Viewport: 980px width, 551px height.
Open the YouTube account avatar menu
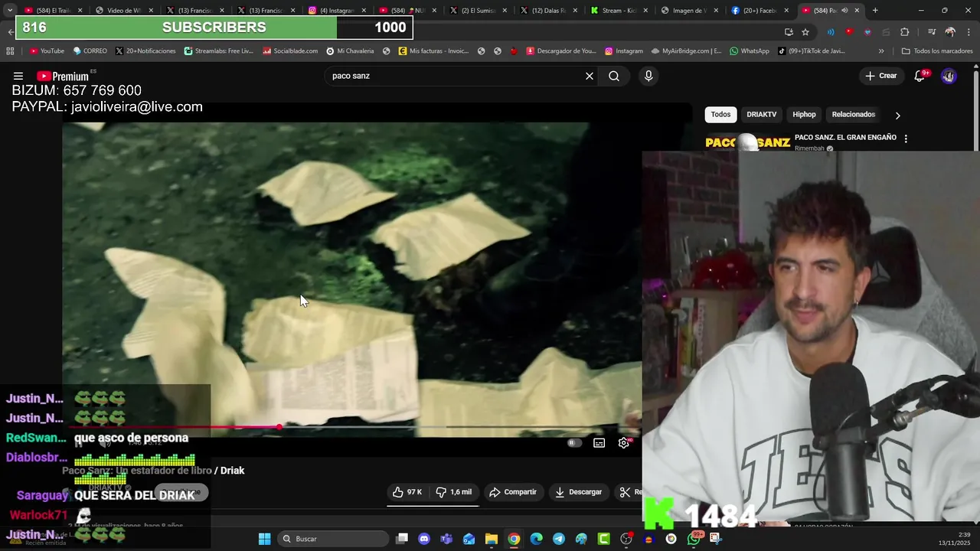coord(949,76)
